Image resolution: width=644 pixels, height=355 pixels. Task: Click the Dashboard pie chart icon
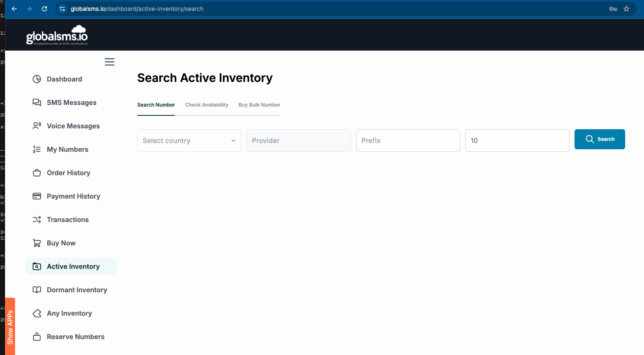pyautogui.click(x=37, y=79)
